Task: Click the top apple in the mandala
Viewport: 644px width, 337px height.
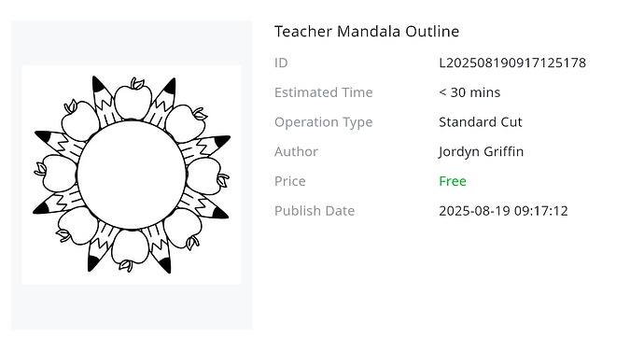Action: pyautogui.click(x=133, y=100)
